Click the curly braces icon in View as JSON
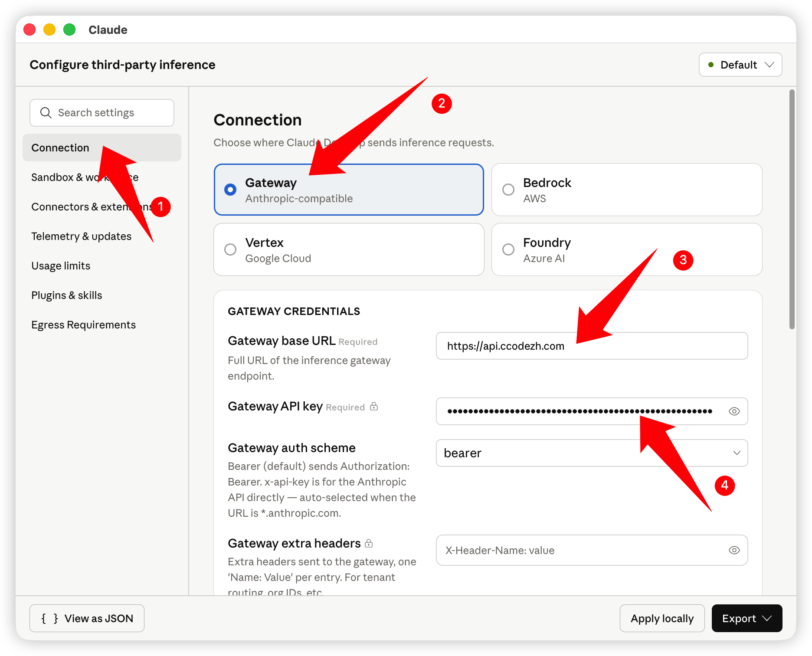The image size is (812, 656). [x=49, y=618]
